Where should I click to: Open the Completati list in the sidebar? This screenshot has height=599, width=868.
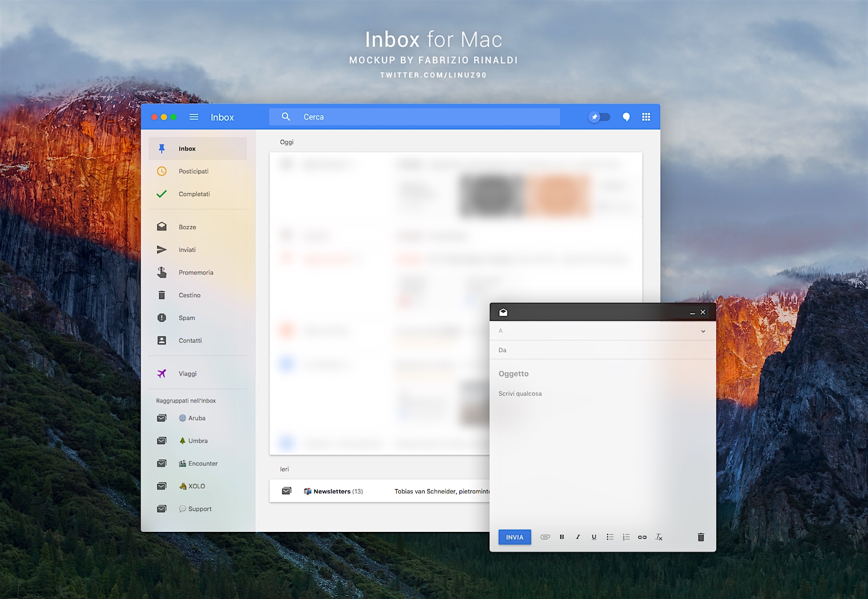[x=198, y=194]
